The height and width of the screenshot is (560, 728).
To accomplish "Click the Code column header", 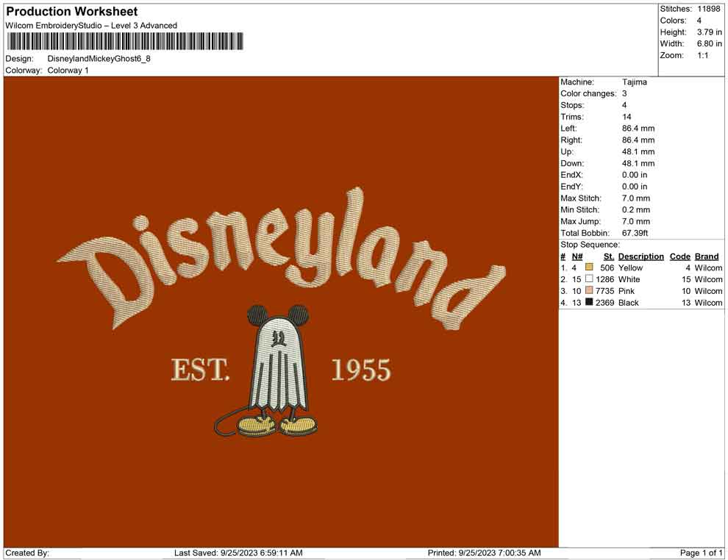I will [679, 256].
